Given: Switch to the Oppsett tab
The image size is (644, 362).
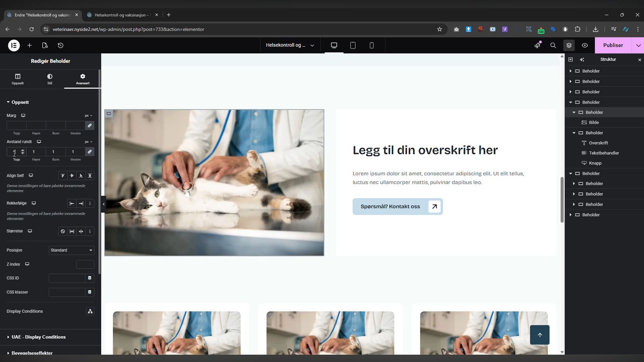Looking at the screenshot, I should tap(17, 79).
